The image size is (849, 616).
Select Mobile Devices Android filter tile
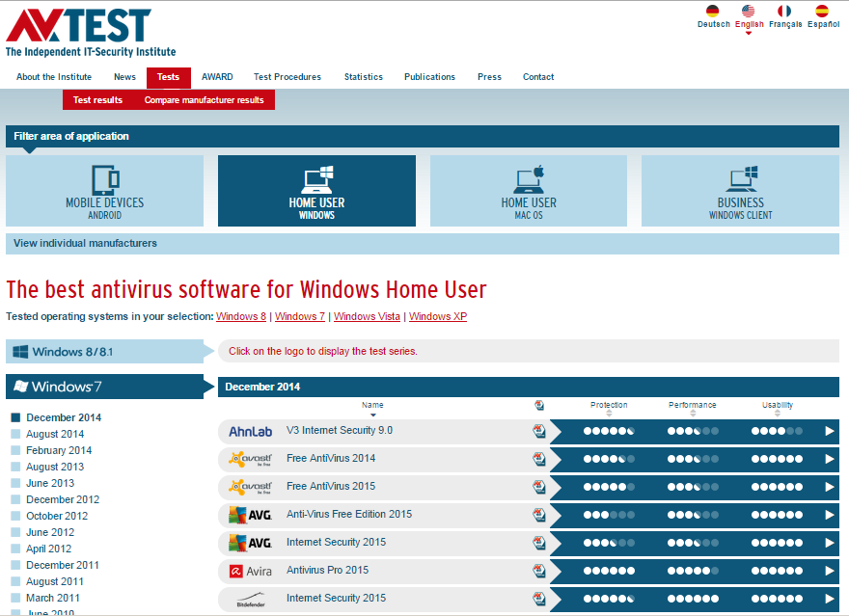(x=104, y=191)
